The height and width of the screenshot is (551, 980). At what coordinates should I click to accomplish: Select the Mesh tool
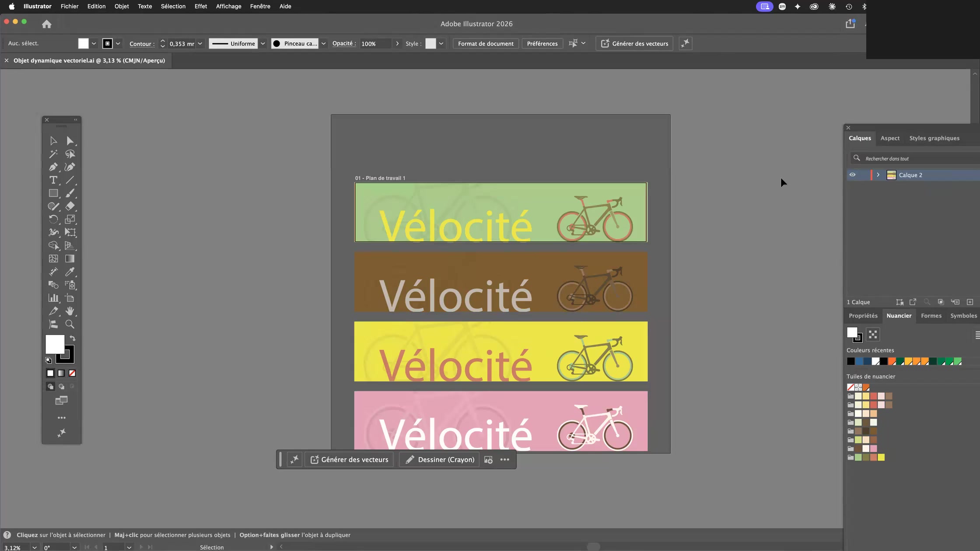tap(53, 259)
